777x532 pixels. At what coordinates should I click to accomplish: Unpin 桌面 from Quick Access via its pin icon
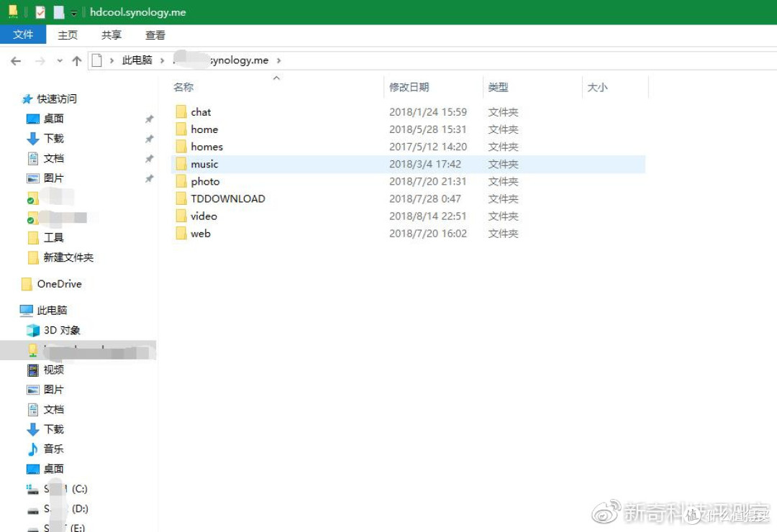(x=149, y=119)
